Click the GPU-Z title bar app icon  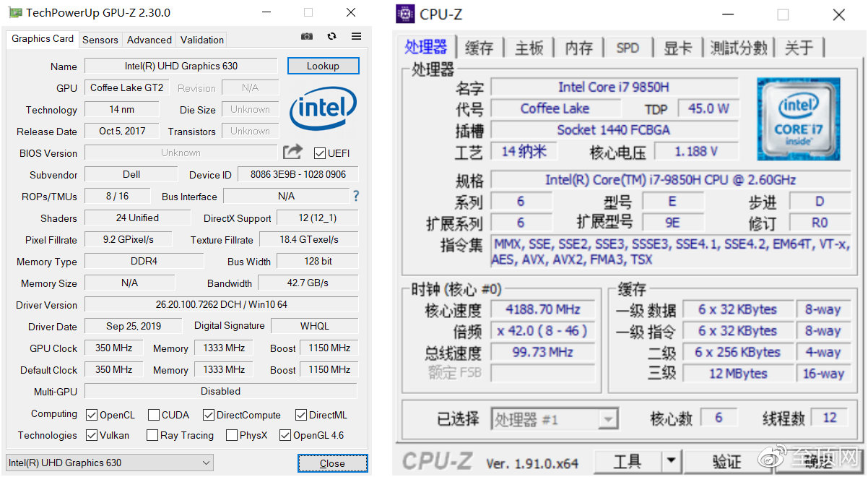[x=14, y=13]
